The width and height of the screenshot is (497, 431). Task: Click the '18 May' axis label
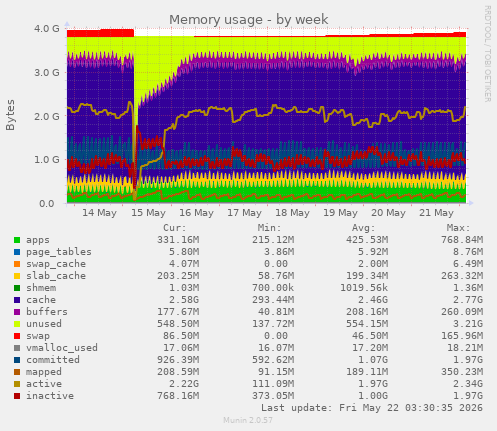coord(292,213)
